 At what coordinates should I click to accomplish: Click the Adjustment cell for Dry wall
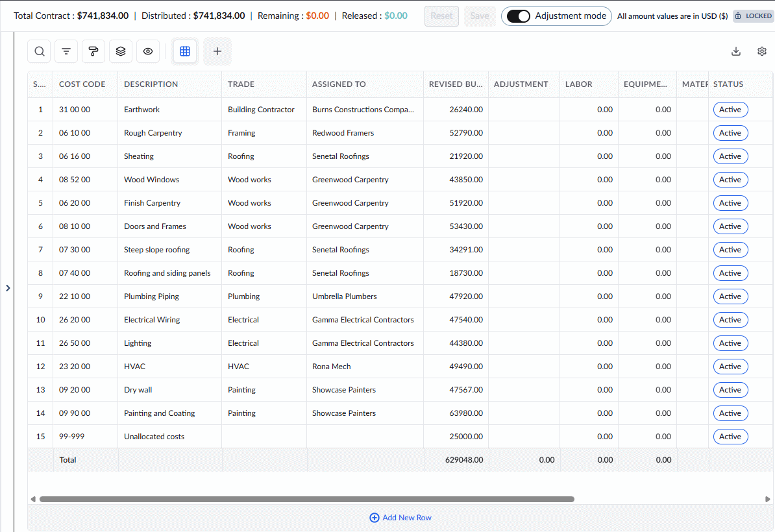click(x=524, y=390)
